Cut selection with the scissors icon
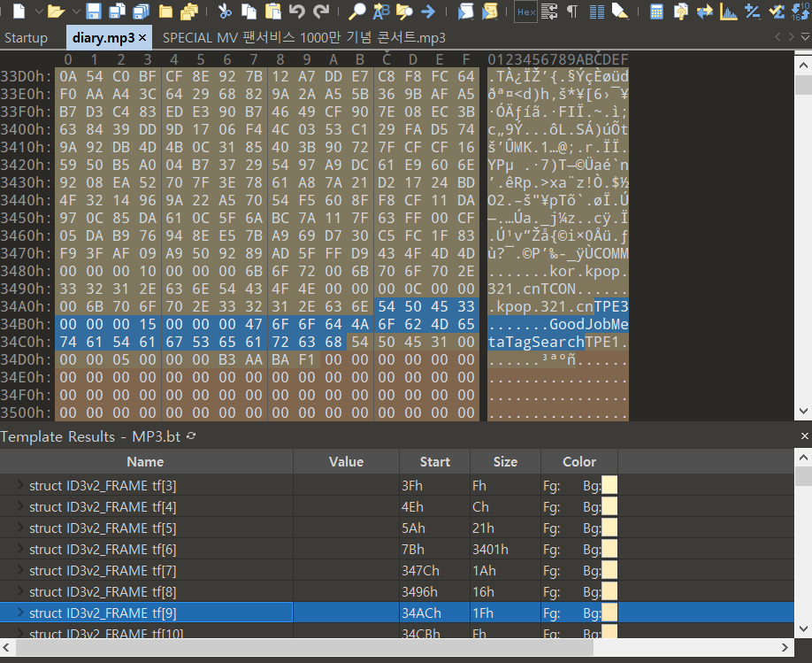This screenshot has width=812, height=663. coord(225,11)
